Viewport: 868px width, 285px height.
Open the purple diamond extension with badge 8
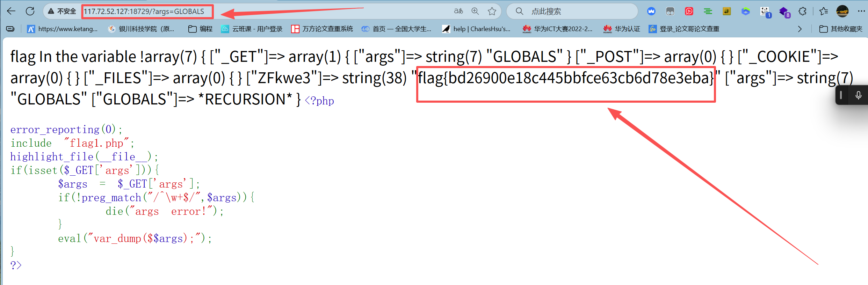784,12
